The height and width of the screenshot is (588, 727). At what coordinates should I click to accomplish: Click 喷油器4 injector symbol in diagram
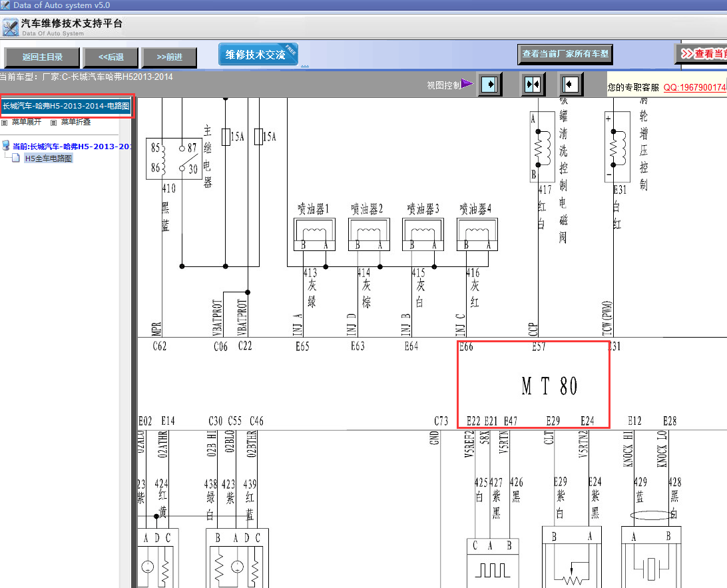click(x=477, y=234)
